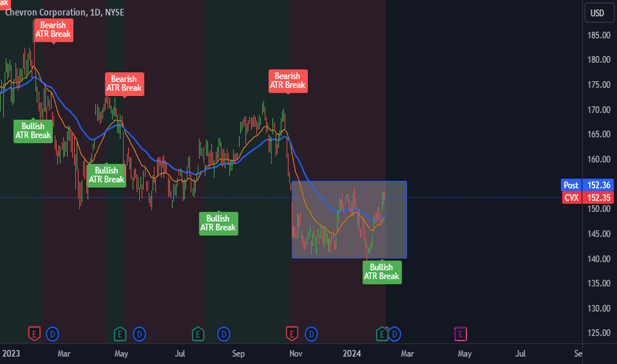
Task: Click the first Mar label after 2023
Action: [x=64, y=353]
